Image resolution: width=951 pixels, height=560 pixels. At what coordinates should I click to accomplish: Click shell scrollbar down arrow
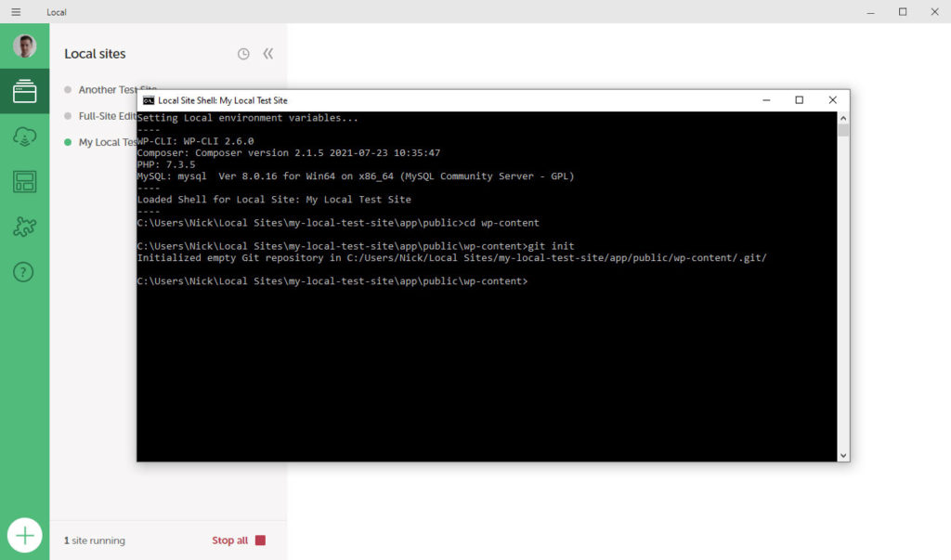click(843, 456)
